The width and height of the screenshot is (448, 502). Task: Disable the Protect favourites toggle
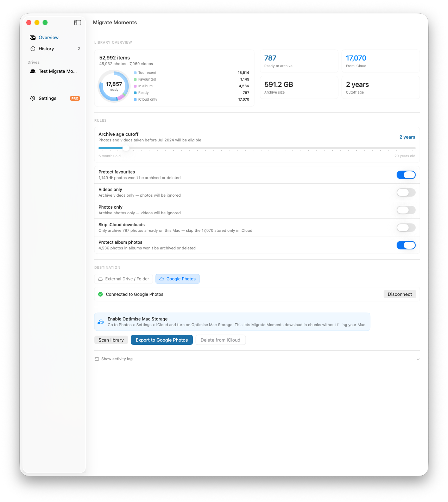[406, 175]
